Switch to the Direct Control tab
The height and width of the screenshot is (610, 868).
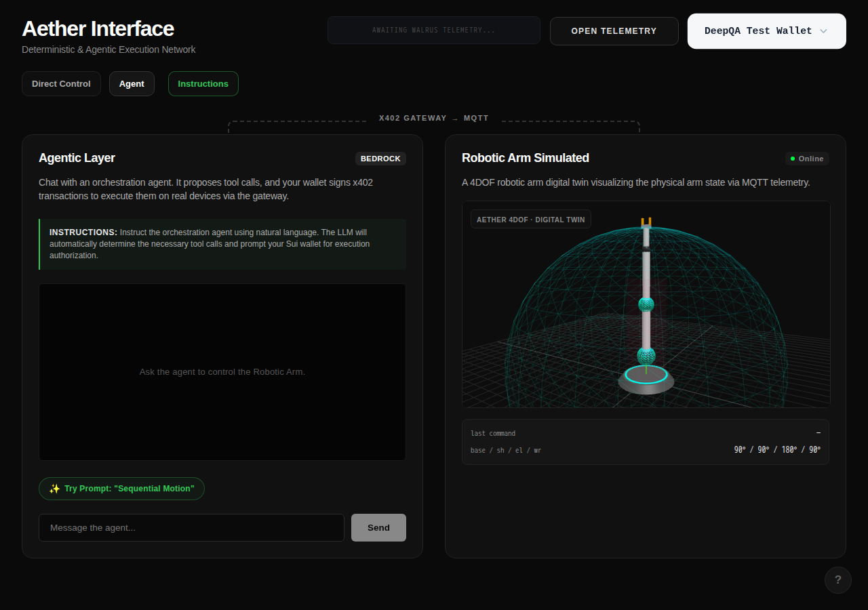tap(61, 84)
